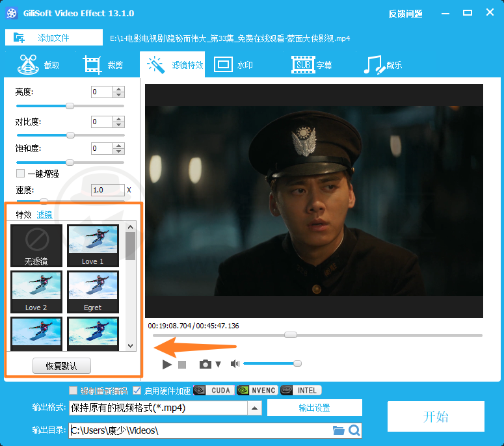This screenshot has height=446, width=504.
Task: Open the 输出格式 output format dropdown
Action: click(x=254, y=408)
